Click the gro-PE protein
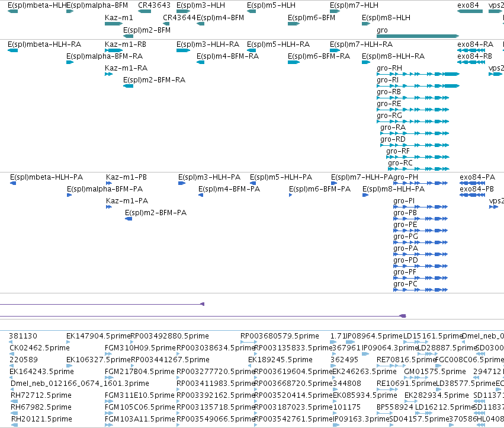The height and width of the screenshot is (428, 504). tap(420, 231)
